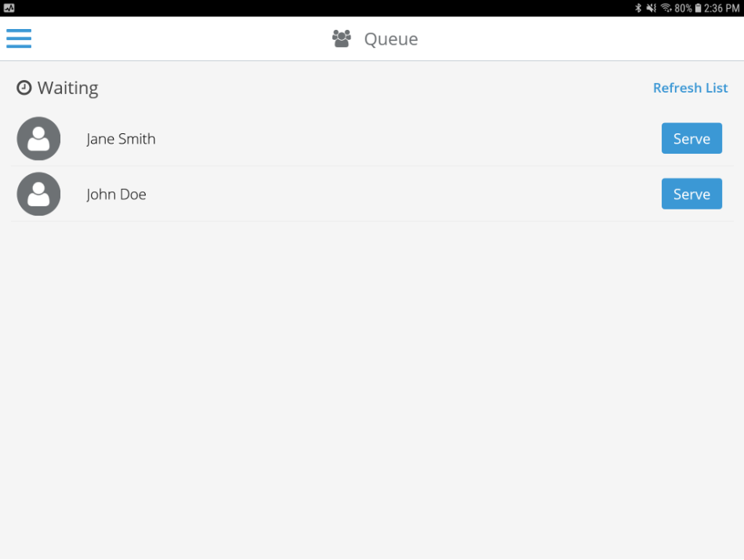Image resolution: width=744 pixels, height=560 pixels.
Task: Serve Jane Smith
Action: 691,139
